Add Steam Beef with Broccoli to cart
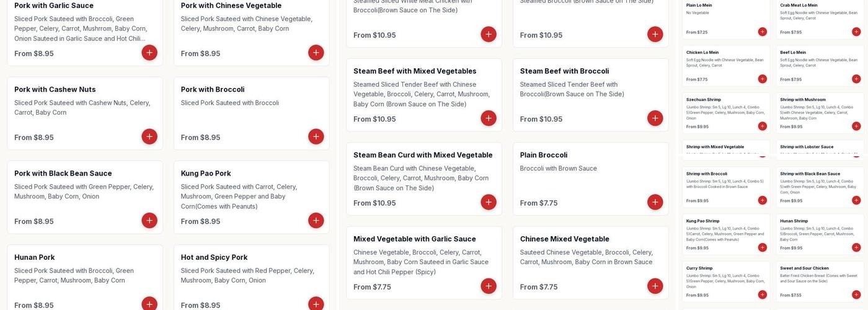 point(655,118)
